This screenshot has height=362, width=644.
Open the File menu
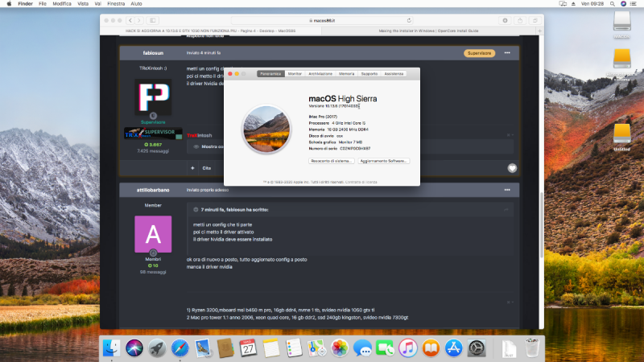pyautogui.click(x=43, y=4)
